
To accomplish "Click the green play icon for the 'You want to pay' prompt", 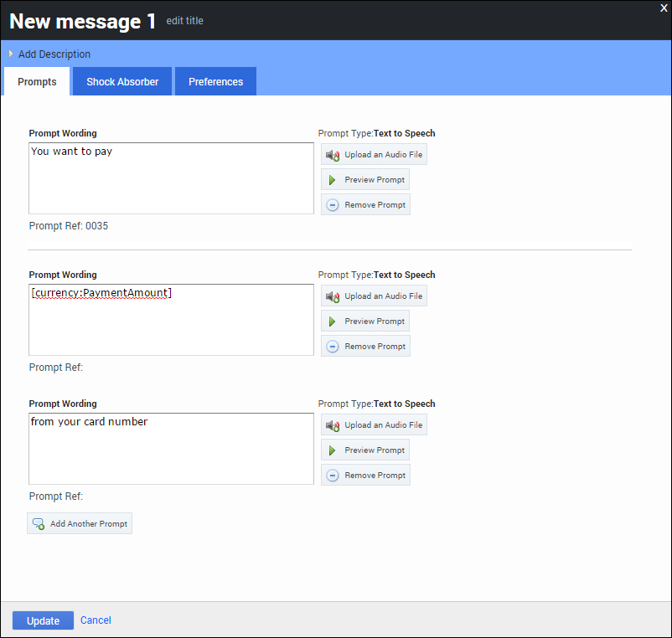I will point(332,180).
